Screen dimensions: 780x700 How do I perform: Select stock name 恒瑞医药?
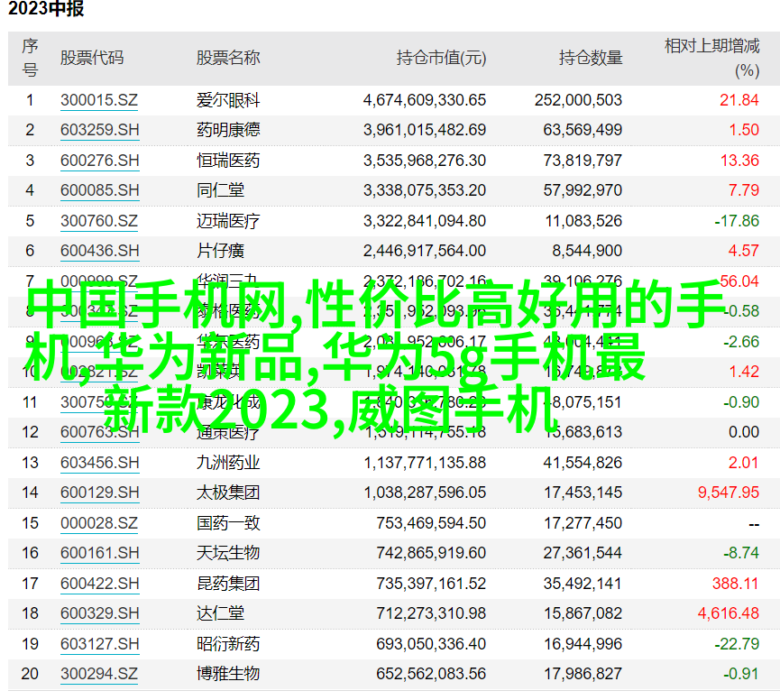click(228, 161)
